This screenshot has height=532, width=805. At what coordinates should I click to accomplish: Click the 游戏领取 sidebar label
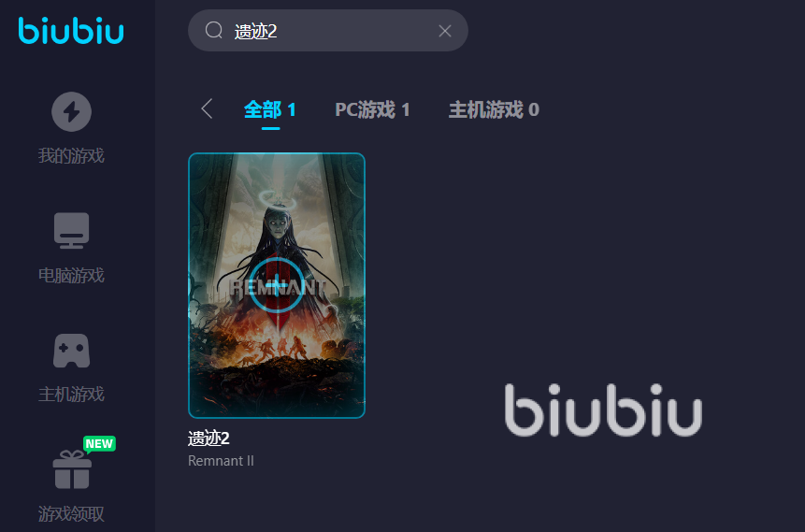point(71,513)
